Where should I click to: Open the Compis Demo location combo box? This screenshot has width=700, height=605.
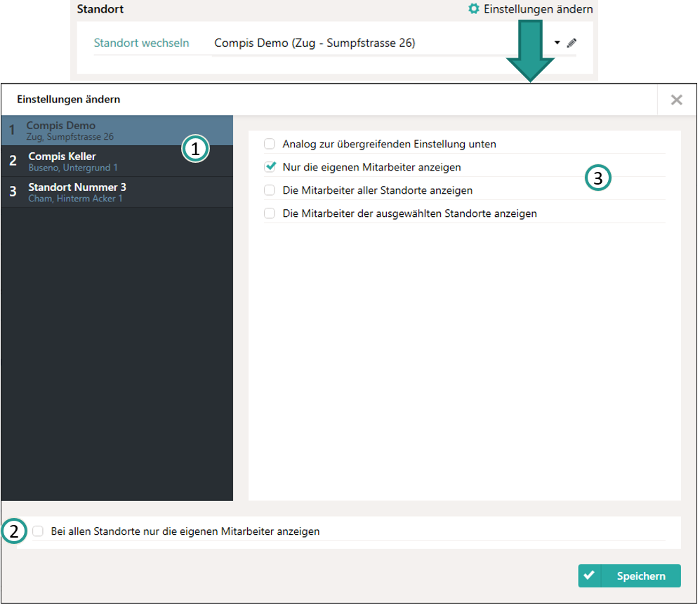[x=379, y=43]
